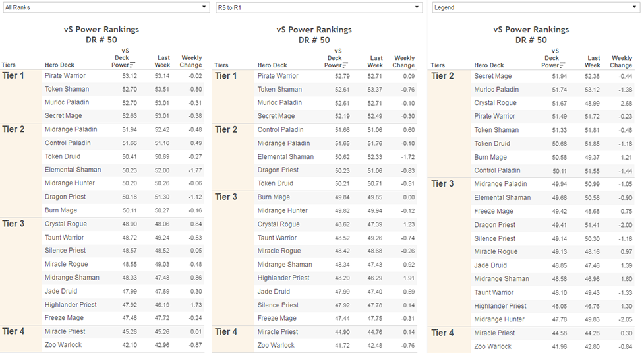Click sort icon in R5 to R1 Deck Power header
644x353 pixels.
pyautogui.click(x=345, y=65)
